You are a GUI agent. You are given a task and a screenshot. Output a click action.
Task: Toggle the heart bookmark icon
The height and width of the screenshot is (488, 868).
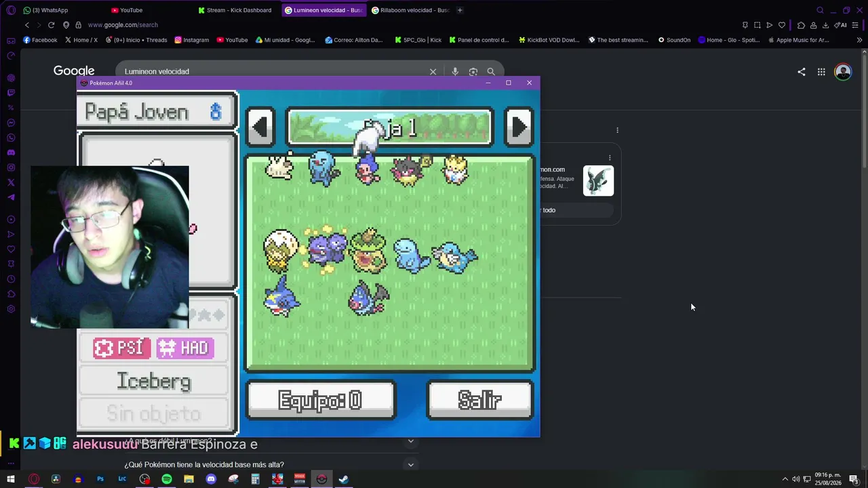pyautogui.click(x=782, y=25)
